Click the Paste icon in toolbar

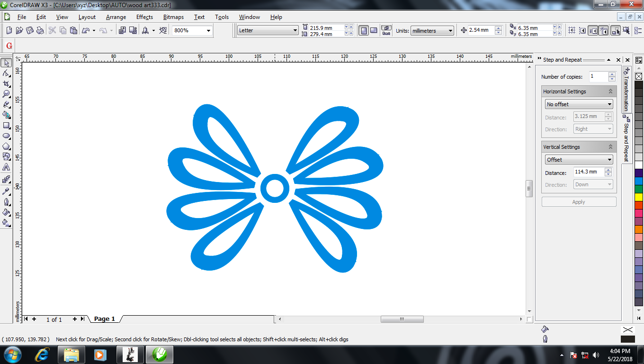(73, 30)
